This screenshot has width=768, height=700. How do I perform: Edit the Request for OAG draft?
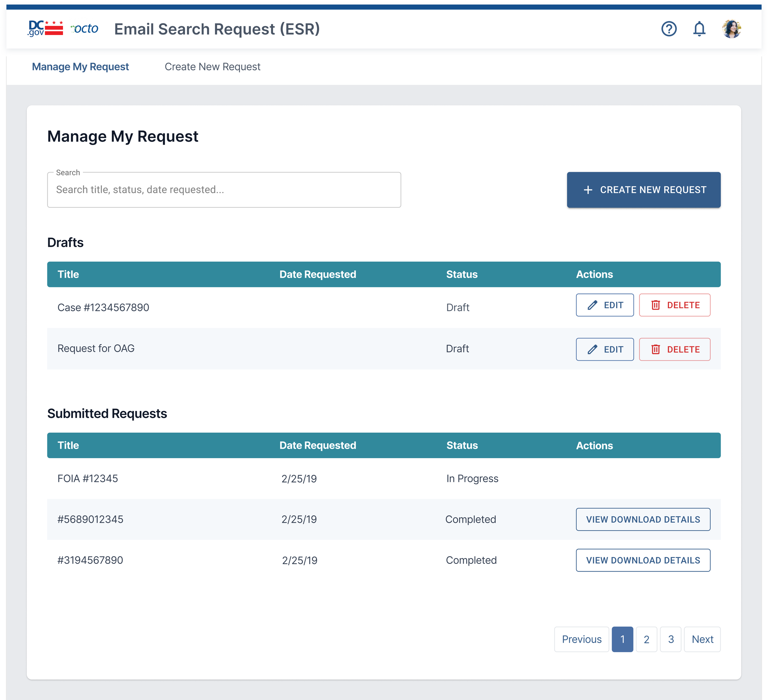click(605, 349)
